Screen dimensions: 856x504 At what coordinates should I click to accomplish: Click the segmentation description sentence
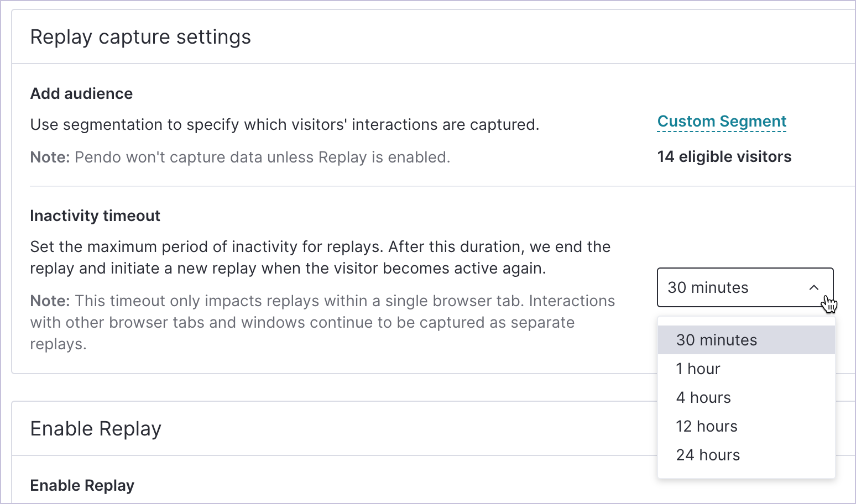pos(285,125)
